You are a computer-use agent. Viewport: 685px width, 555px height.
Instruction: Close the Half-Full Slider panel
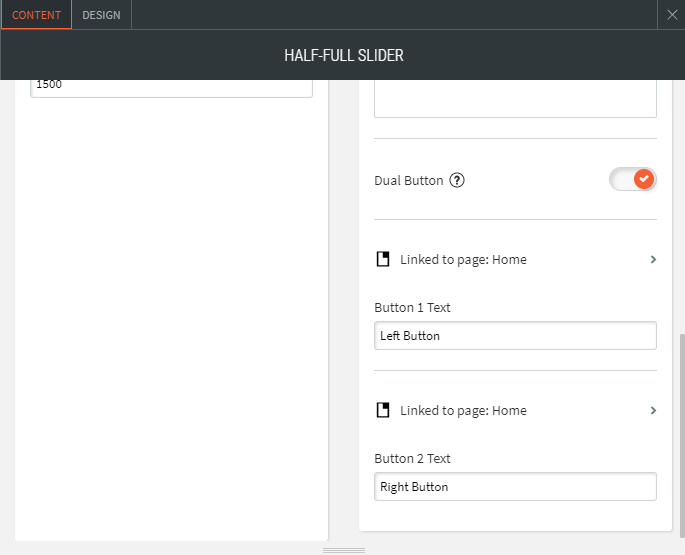[x=673, y=15]
